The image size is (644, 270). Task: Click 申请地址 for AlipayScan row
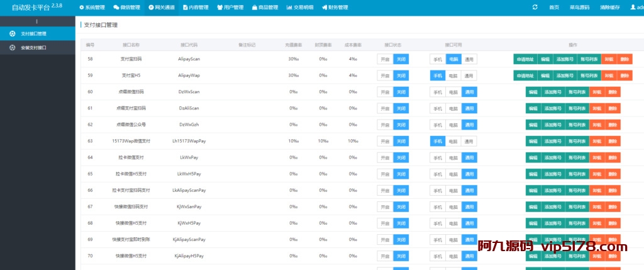pyautogui.click(x=525, y=59)
